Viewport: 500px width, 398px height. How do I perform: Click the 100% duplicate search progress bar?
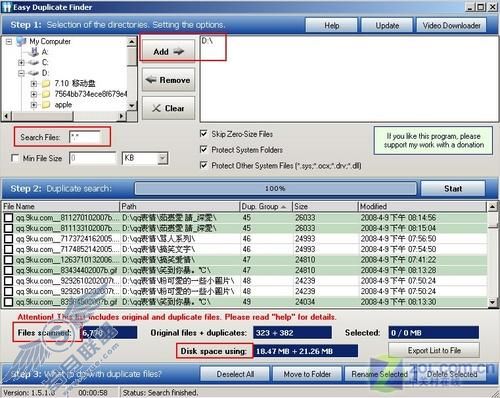pos(276,189)
